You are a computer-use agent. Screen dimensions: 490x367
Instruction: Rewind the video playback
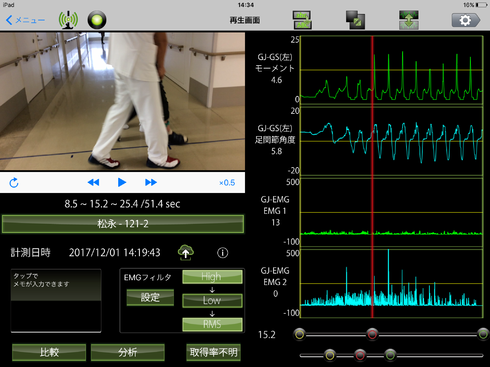coord(93,182)
